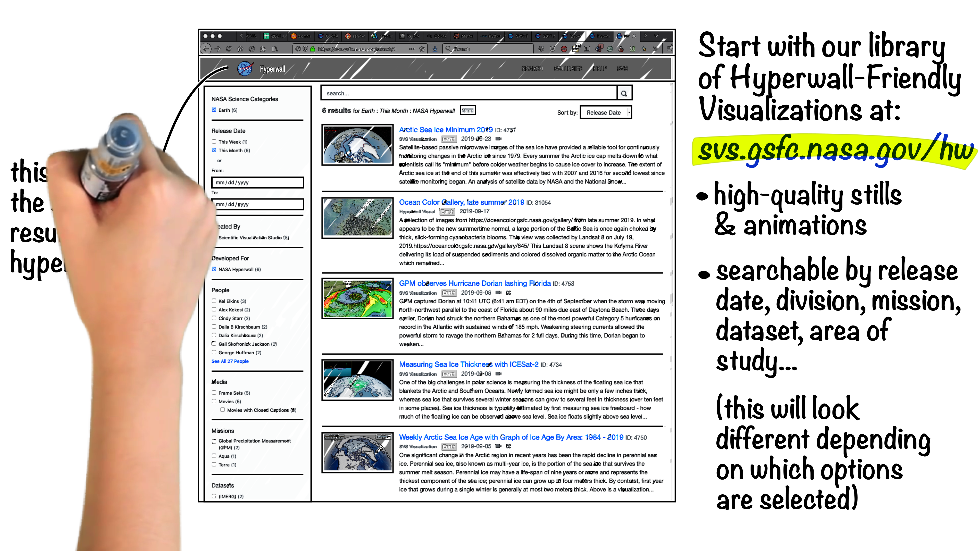
Task: Open the extensions puzzle-piece icon
Action: point(263,49)
